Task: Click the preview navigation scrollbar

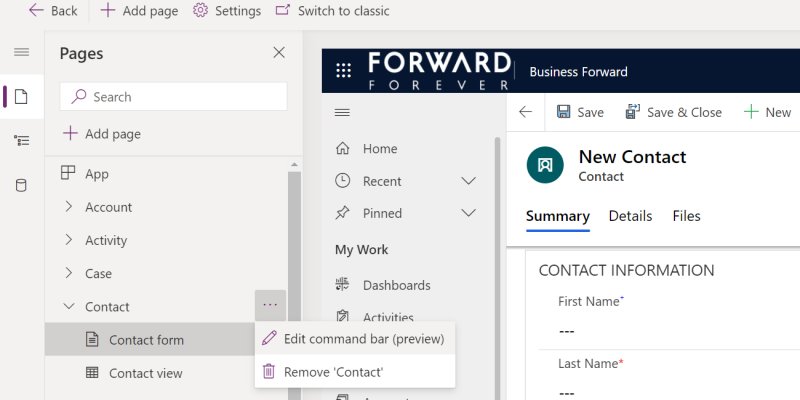Action: (497, 268)
